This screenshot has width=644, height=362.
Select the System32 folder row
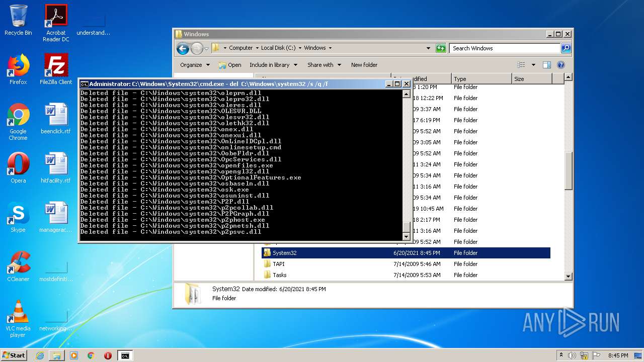click(x=406, y=253)
